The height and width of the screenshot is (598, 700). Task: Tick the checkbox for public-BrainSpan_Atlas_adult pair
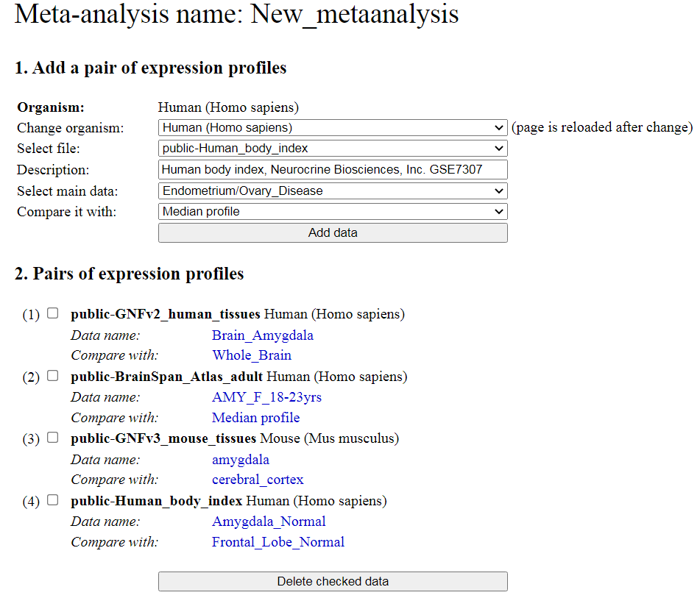click(52, 376)
